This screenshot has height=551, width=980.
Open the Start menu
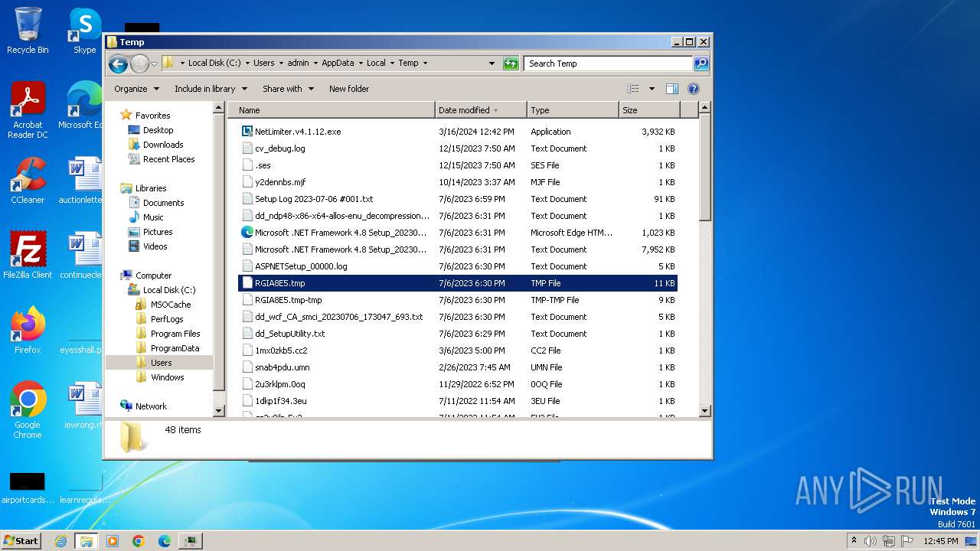(21, 541)
